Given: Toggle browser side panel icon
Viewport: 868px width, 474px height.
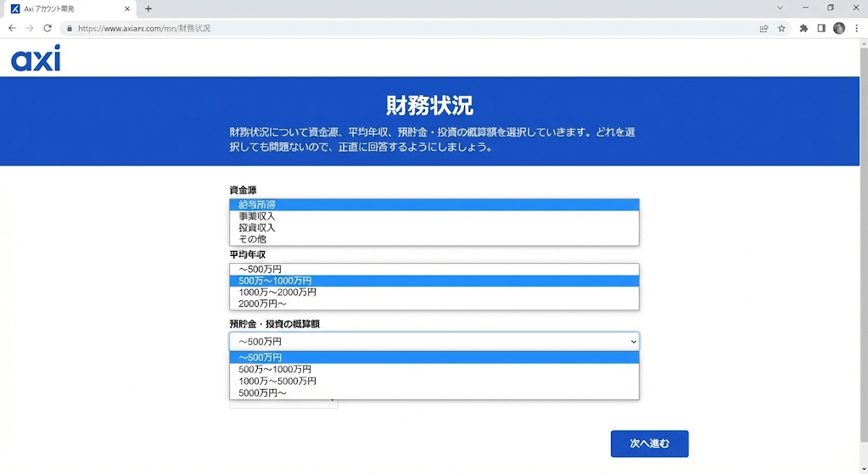Looking at the screenshot, I should (x=820, y=28).
